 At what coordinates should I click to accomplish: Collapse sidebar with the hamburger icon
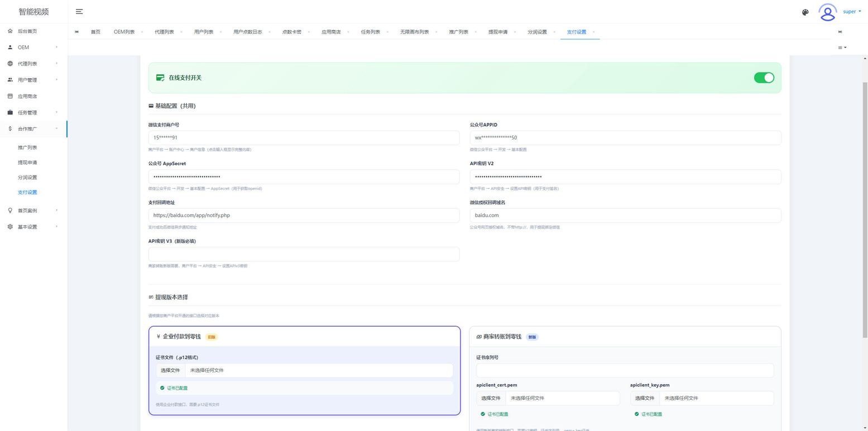point(79,12)
